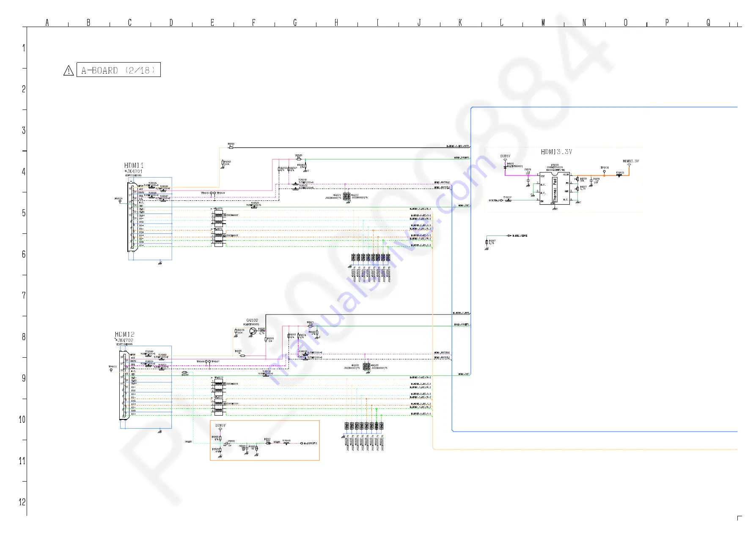Click upper common-mode filter under HDMI2
The height and width of the screenshot is (534, 756).
click(218, 386)
